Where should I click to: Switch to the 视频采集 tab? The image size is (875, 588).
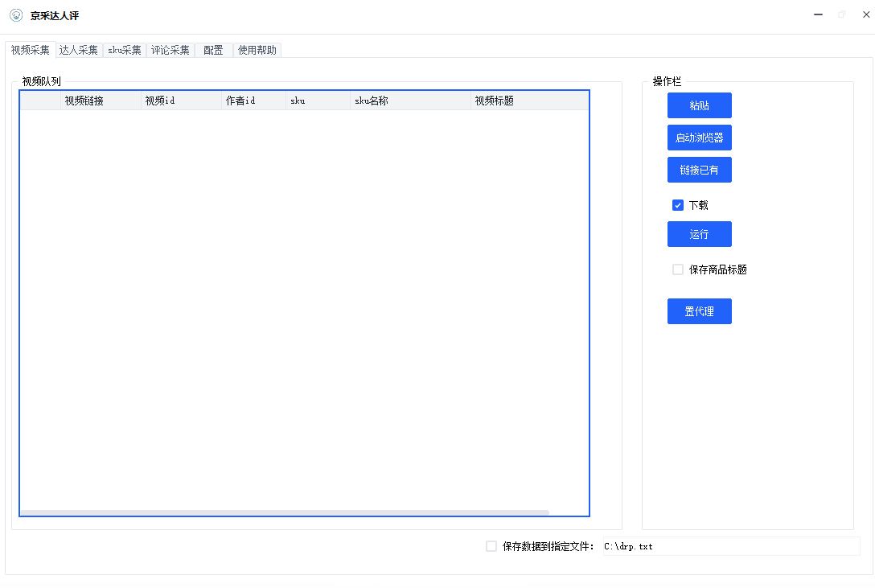coord(30,50)
